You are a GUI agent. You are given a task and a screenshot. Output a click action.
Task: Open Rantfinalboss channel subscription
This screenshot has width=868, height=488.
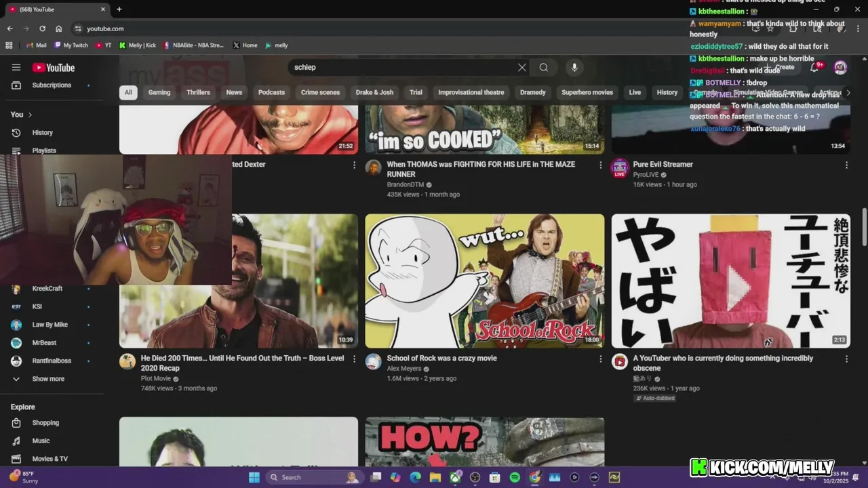pyautogui.click(x=52, y=361)
